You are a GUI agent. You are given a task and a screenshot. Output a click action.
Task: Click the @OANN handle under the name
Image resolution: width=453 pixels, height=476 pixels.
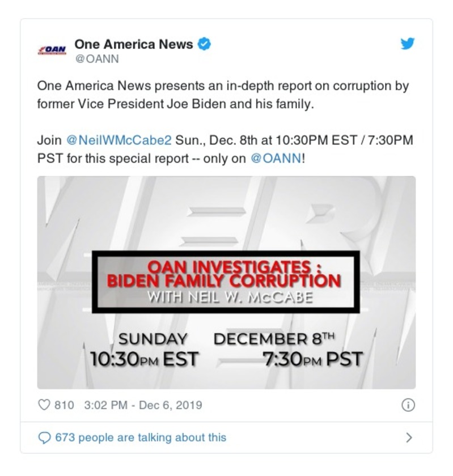97,59
